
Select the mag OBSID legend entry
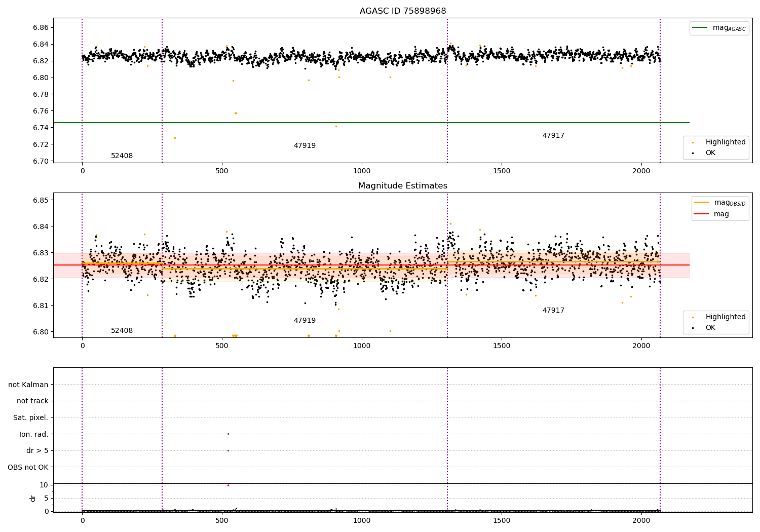coord(719,203)
